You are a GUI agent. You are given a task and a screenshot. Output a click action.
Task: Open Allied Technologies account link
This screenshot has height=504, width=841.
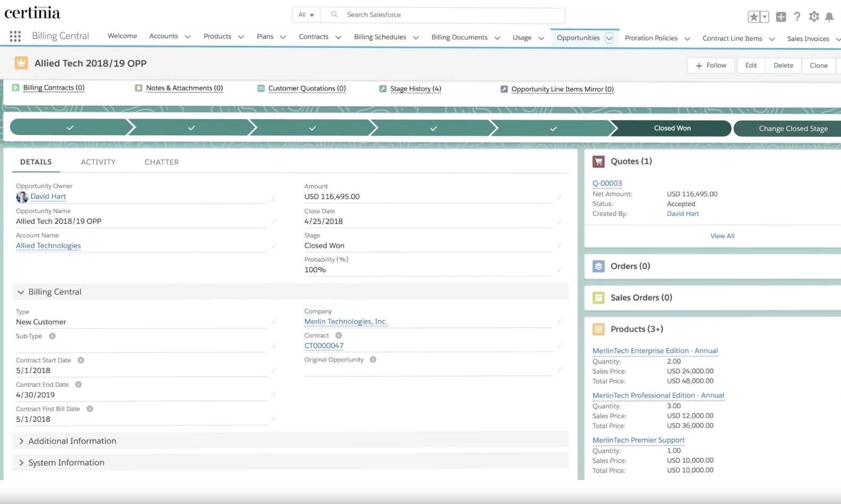pyautogui.click(x=48, y=246)
